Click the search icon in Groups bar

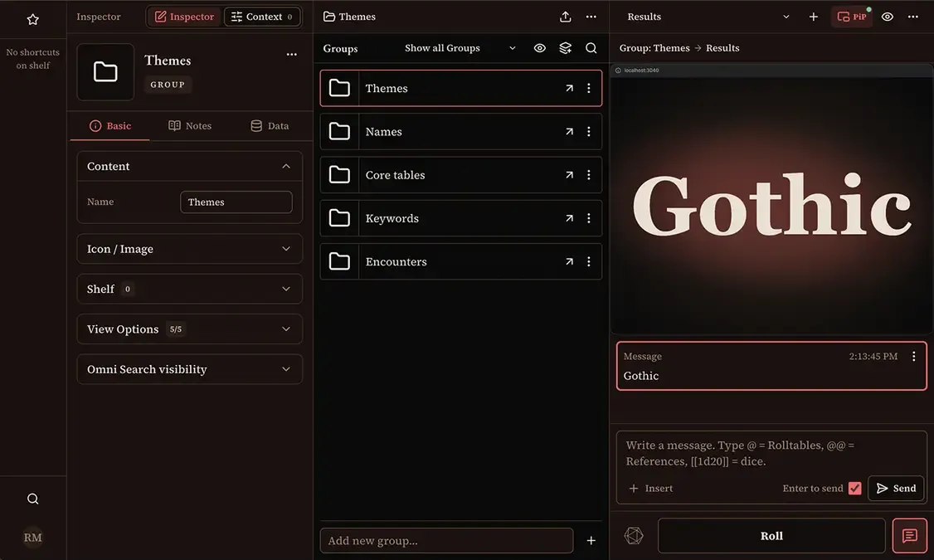click(x=591, y=48)
